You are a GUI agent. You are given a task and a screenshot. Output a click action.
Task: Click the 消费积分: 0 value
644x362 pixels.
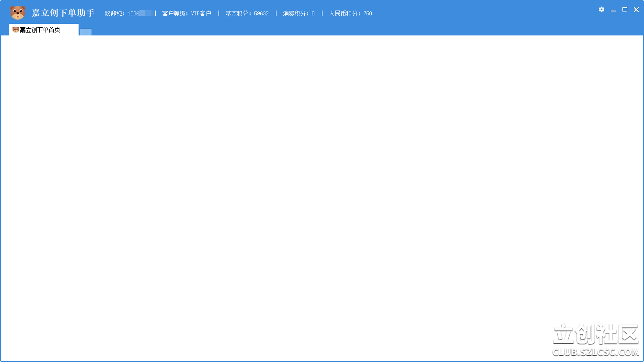pyautogui.click(x=299, y=13)
